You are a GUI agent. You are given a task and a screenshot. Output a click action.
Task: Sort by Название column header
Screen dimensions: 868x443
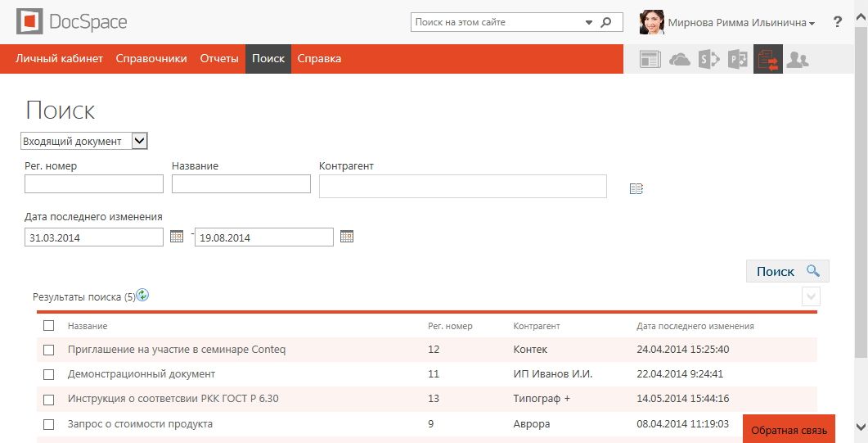tap(88, 326)
